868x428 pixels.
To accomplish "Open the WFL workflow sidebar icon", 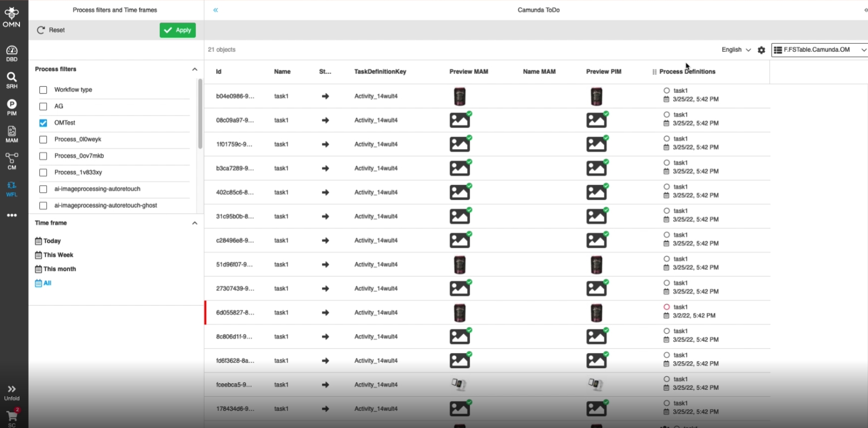I will 11,188.
